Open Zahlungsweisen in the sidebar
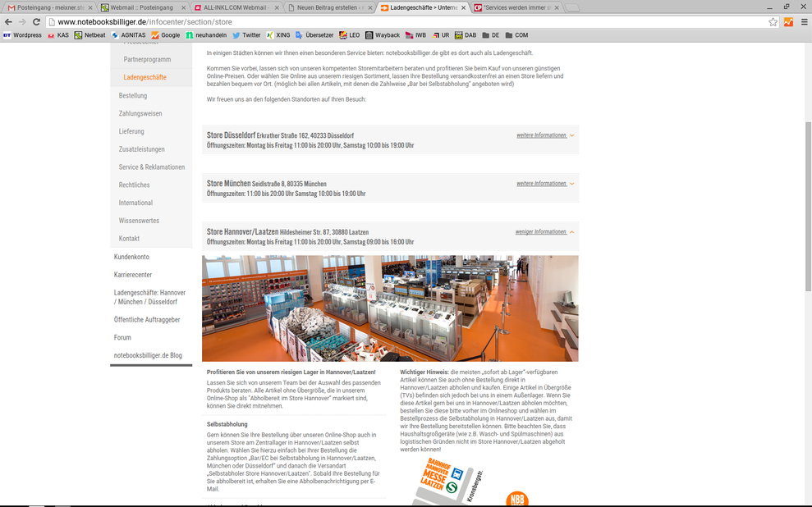The height and width of the screenshot is (507, 812). tap(140, 113)
